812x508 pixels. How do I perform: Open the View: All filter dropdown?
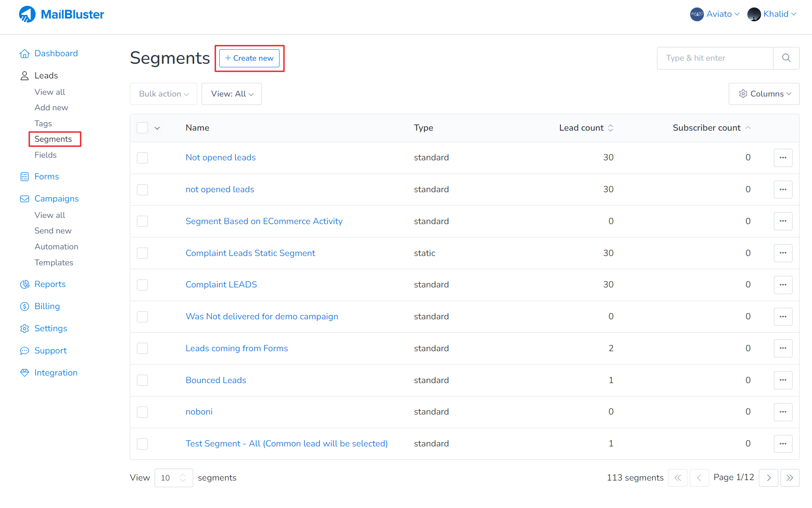(x=232, y=94)
